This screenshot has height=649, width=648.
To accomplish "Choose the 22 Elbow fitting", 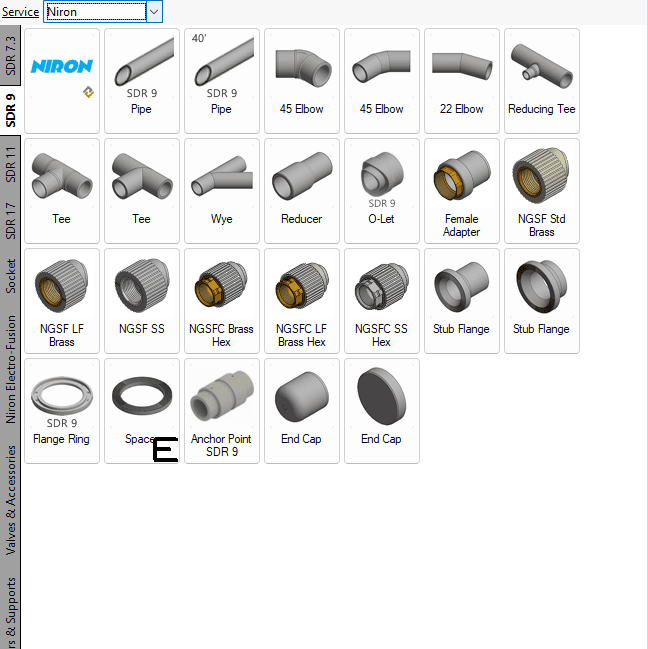I will pyautogui.click(x=462, y=80).
